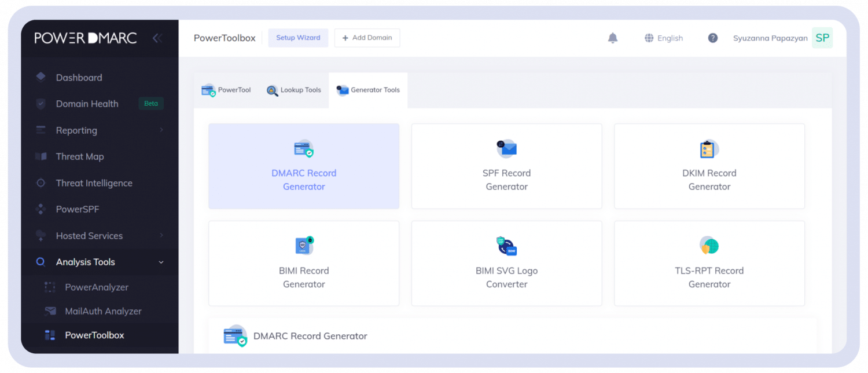Select the Threat Map sidebar icon

41,156
